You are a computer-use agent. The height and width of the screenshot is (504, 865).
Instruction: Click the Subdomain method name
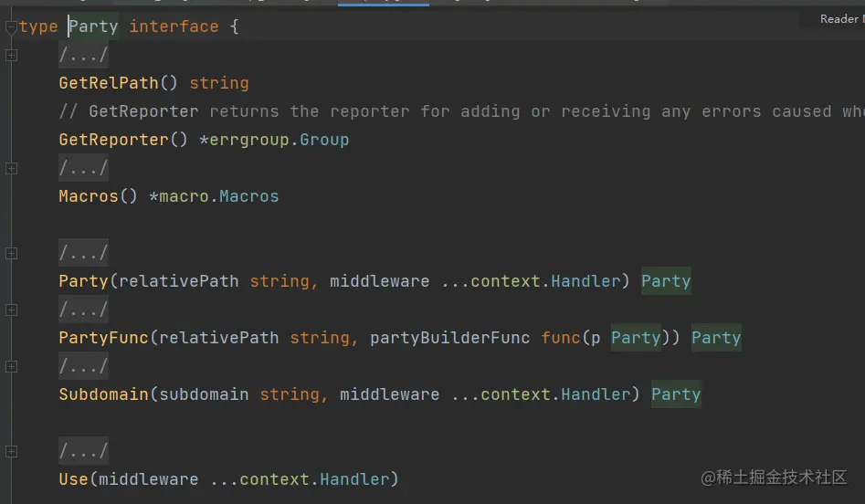[104, 394]
